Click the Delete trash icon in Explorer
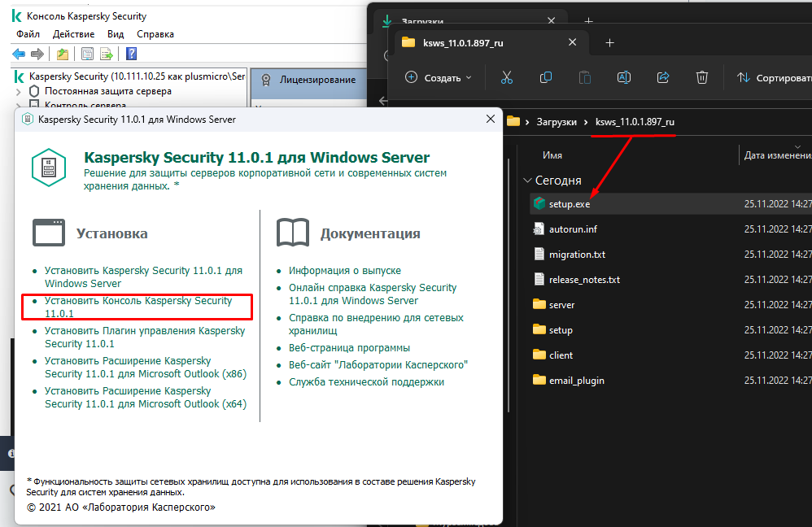This screenshot has width=812, height=527. point(701,77)
